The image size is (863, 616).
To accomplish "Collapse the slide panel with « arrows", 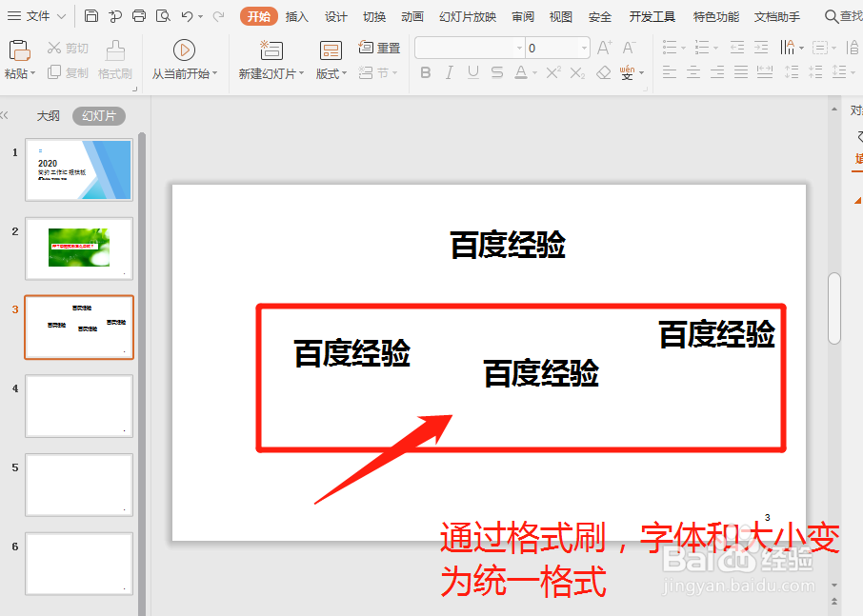I will click(x=5, y=115).
